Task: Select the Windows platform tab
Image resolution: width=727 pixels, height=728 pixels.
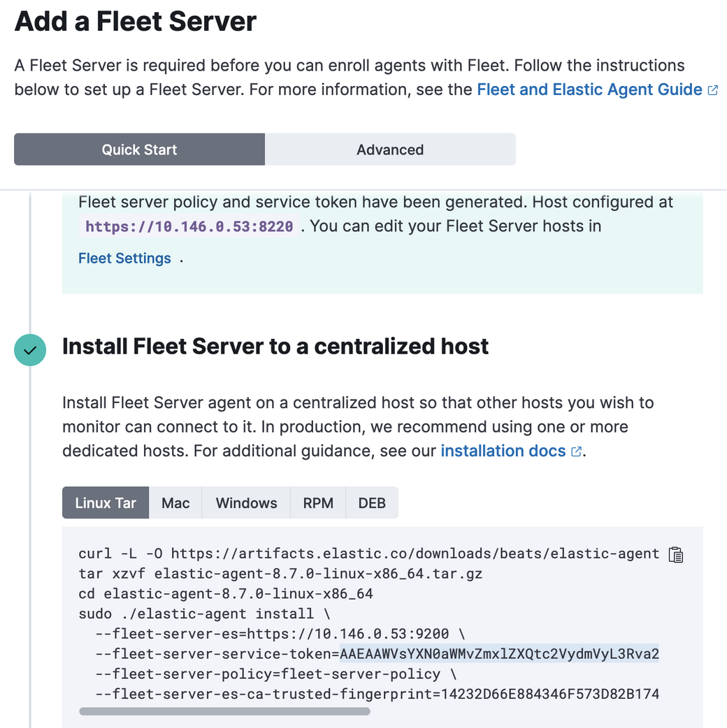Action: point(246,503)
